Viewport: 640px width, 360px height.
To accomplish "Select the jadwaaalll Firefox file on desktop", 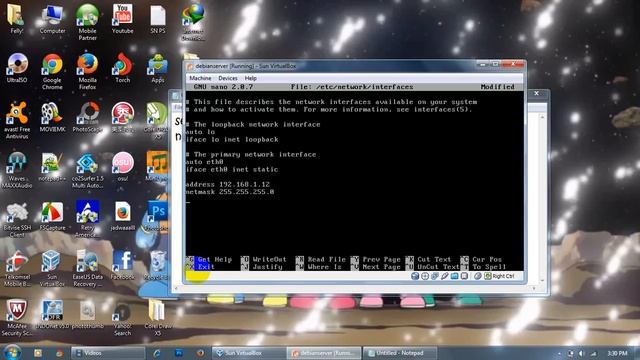I will click(122, 216).
